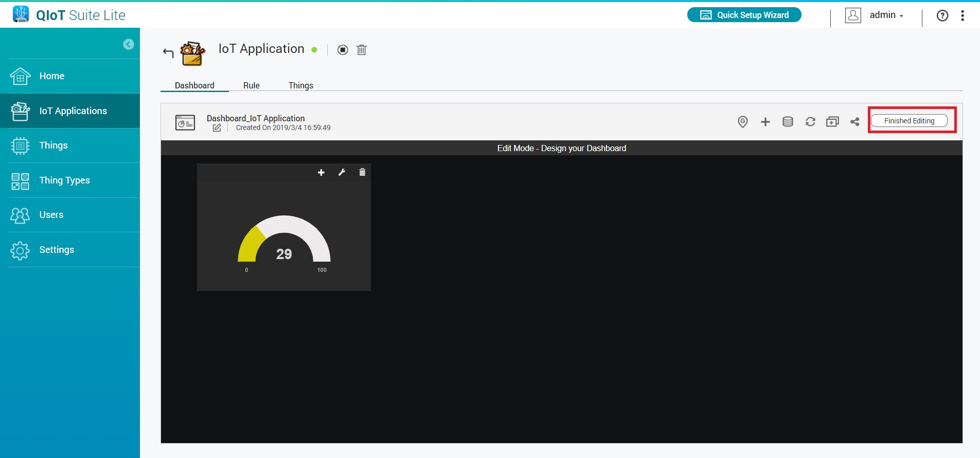Collapse the left sidebar
Image resolution: width=980 pixels, height=458 pixels.
coord(129,44)
